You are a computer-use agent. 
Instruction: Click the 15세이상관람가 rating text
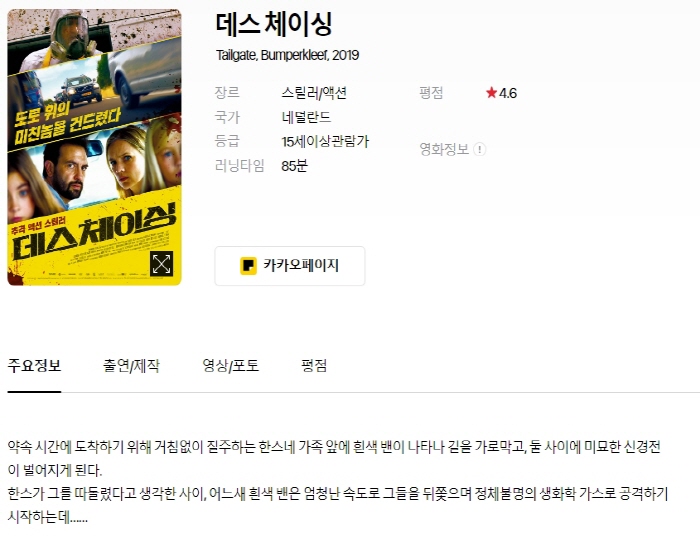(325, 141)
